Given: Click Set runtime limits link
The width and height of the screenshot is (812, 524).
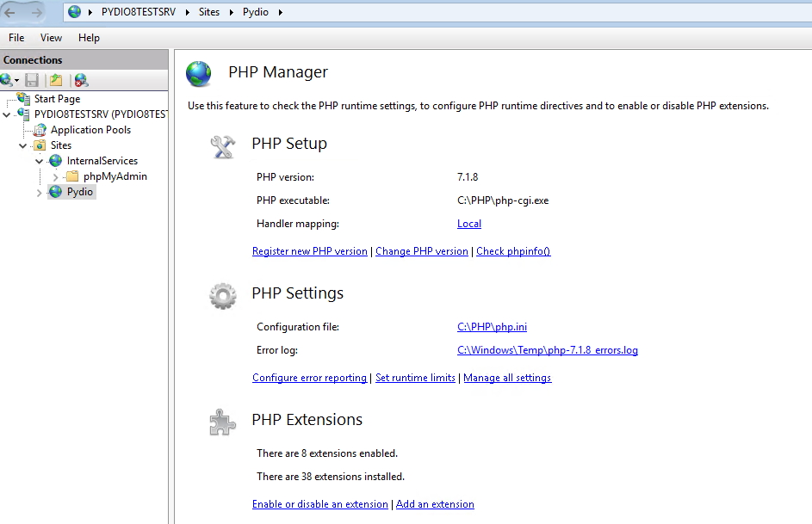Looking at the screenshot, I should pyautogui.click(x=415, y=378).
